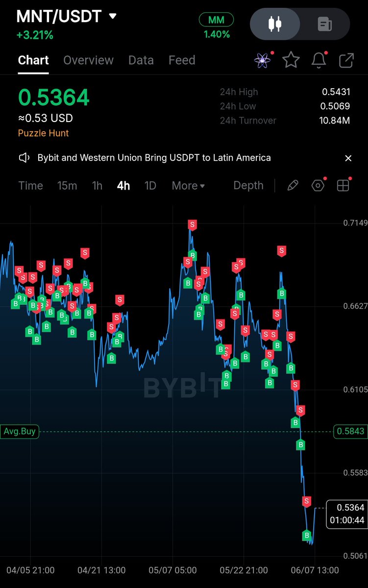Select the 1h interval

[97, 186]
